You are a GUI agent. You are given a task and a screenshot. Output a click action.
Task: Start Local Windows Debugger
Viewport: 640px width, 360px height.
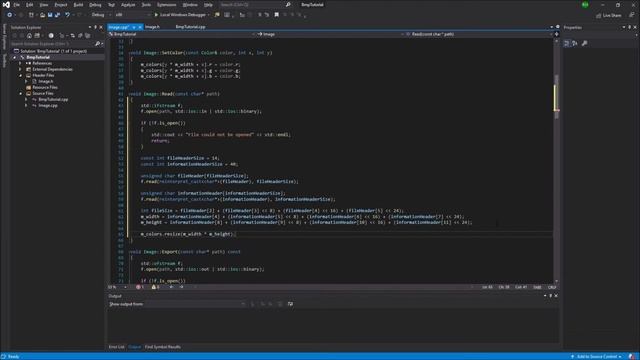click(180, 15)
